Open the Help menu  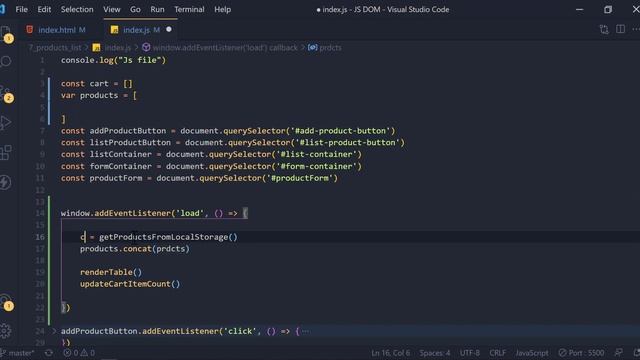(222, 9)
